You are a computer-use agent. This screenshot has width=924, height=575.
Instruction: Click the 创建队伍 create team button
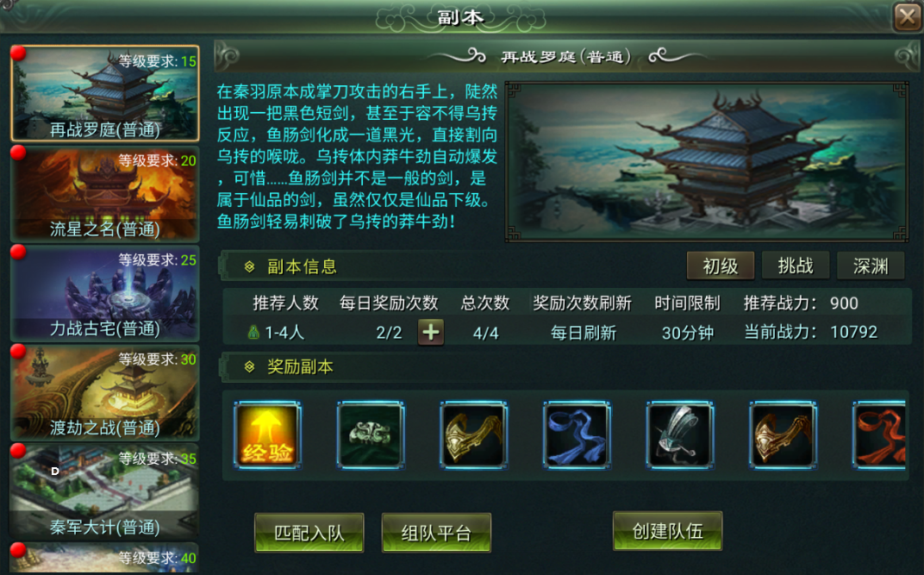tap(668, 531)
